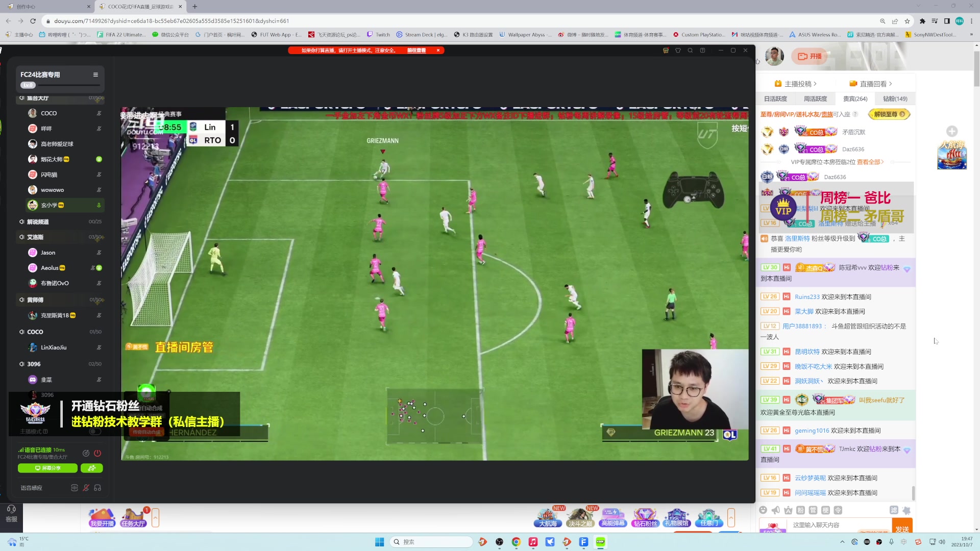Screen dimensions: 980x551
Task: Click the muted microphone icon
Action: coord(86,488)
